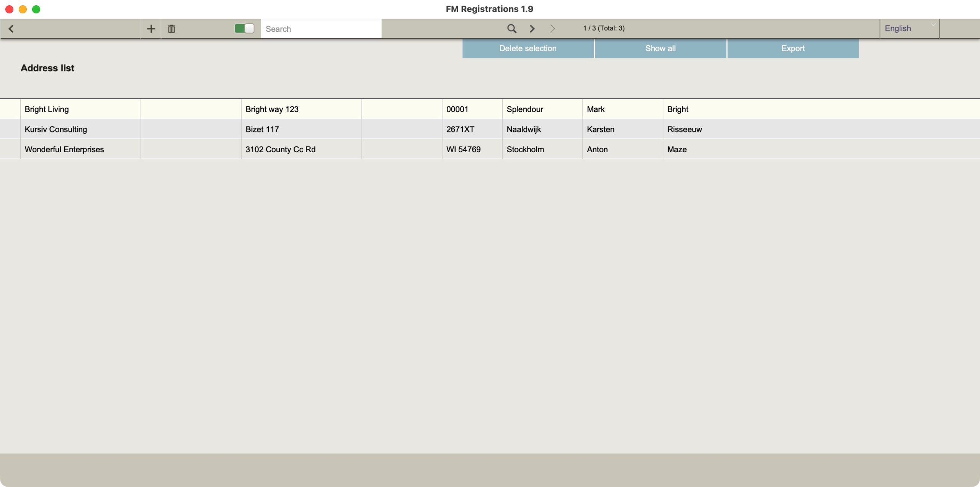Image resolution: width=980 pixels, height=487 pixels.
Task: Click the magnifying glass search icon
Action: coord(511,29)
